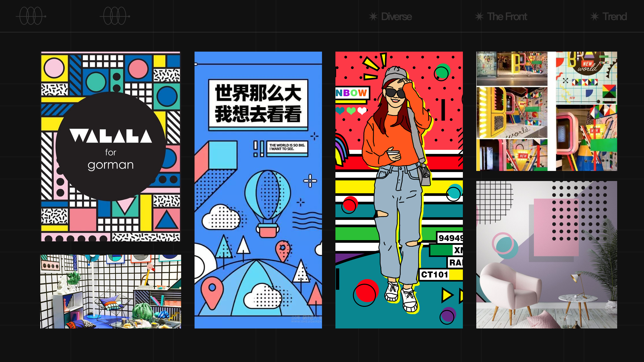This screenshot has width=644, height=362.
Task: Open the Diverse menu item
Action: pyautogui.click(x=396, y=17)
